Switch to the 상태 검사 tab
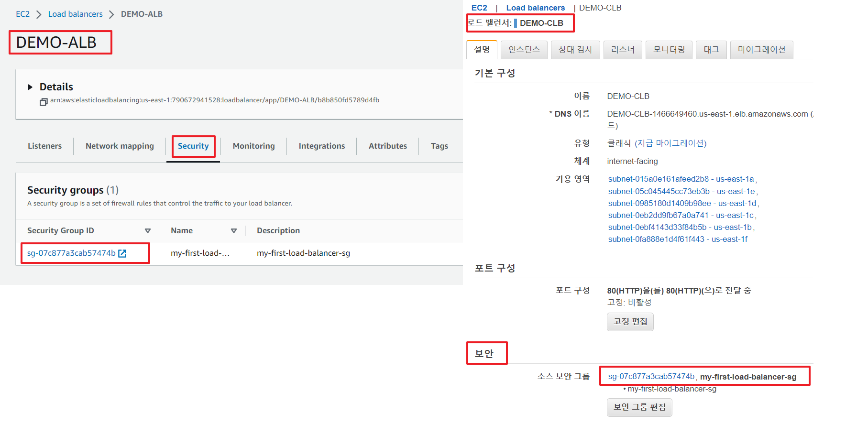This screenshot has width=868, height=424. coord(576,50)
